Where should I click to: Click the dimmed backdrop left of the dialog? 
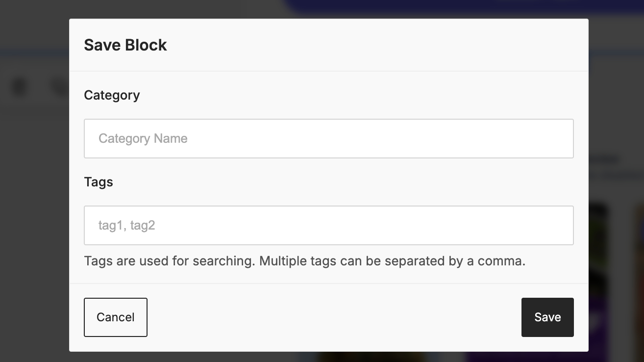pyautogui.click(x=34, y=221)
